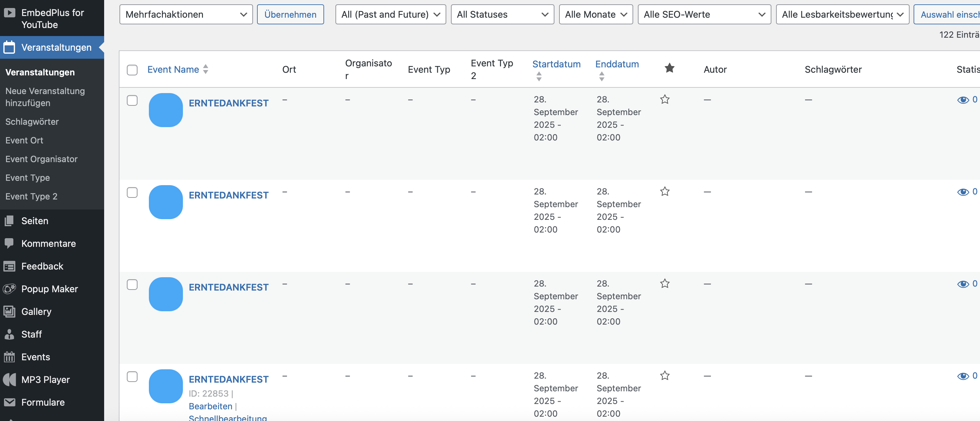Click sort arrows under Startdatum header

pos(539,76)
